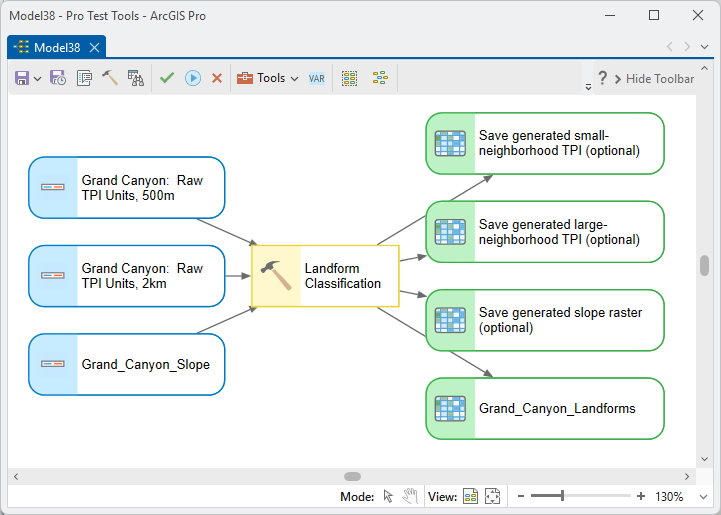Select Save generated small-neighborhood TPI output
721x515 pixels.
pyautogui.click(x=545, y=143)
